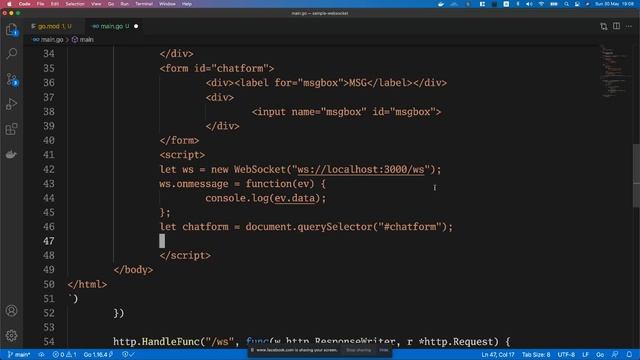Screen dimensions: 640x360
Task: Click the editor vertical scrollbar thumb
Action: pos(636,176)
